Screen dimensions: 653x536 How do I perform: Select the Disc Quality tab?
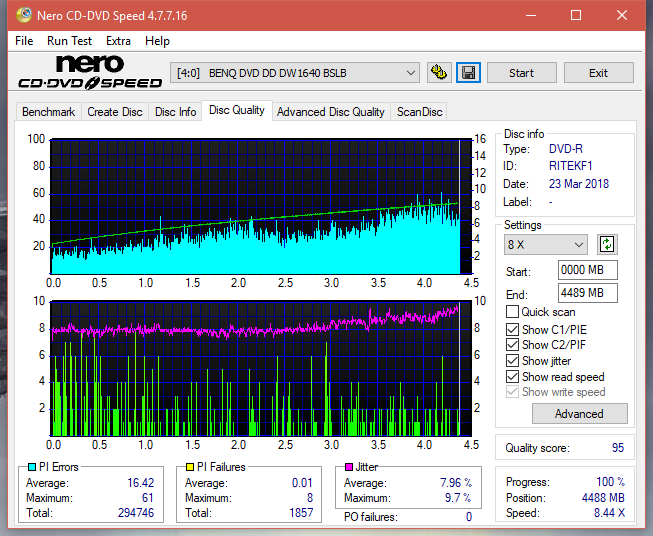coord(237,110)
